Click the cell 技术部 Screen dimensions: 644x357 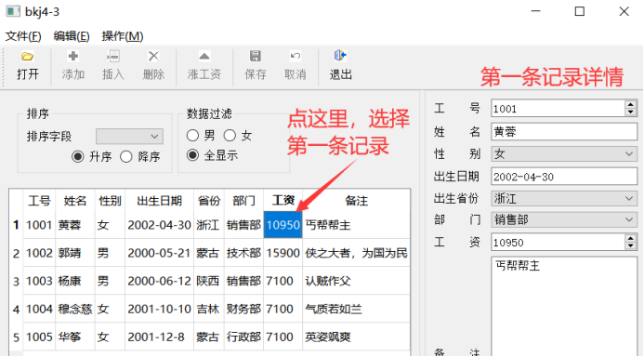tap(243, 253)
